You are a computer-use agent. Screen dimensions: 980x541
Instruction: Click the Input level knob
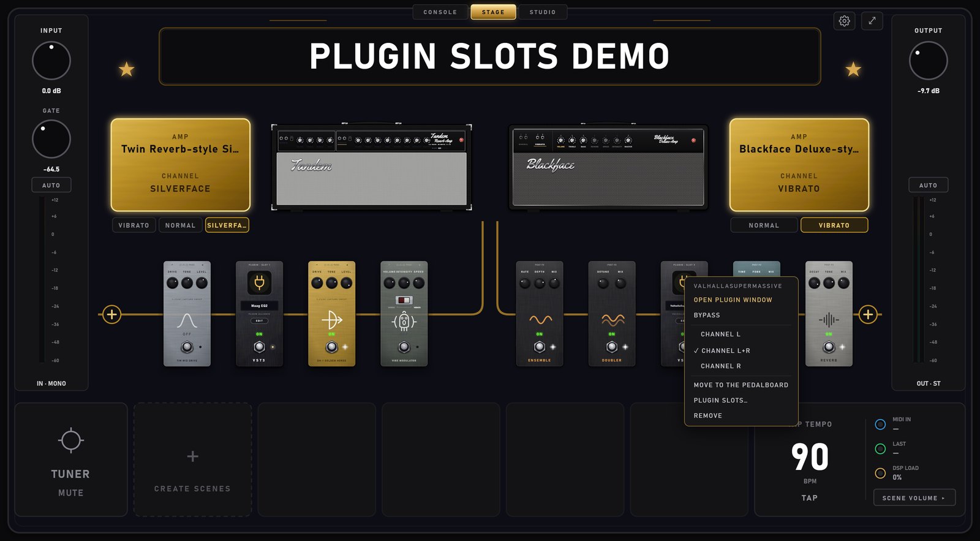point(51,61)
